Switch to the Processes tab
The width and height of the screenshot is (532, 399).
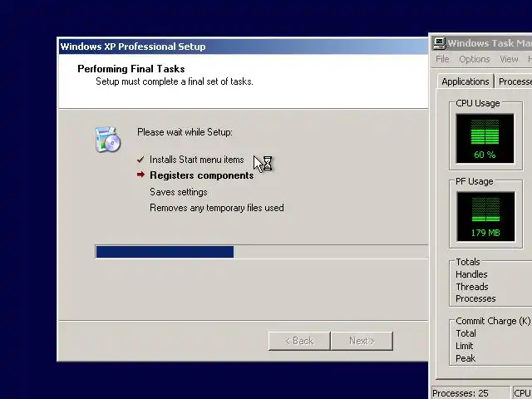(514, 81)
